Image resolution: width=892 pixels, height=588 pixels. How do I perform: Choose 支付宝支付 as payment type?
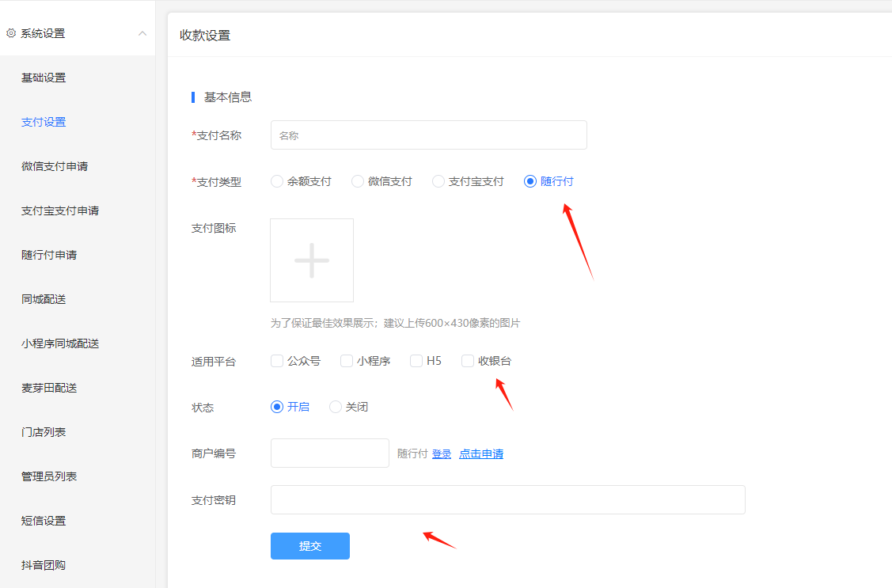coord(438,181)
